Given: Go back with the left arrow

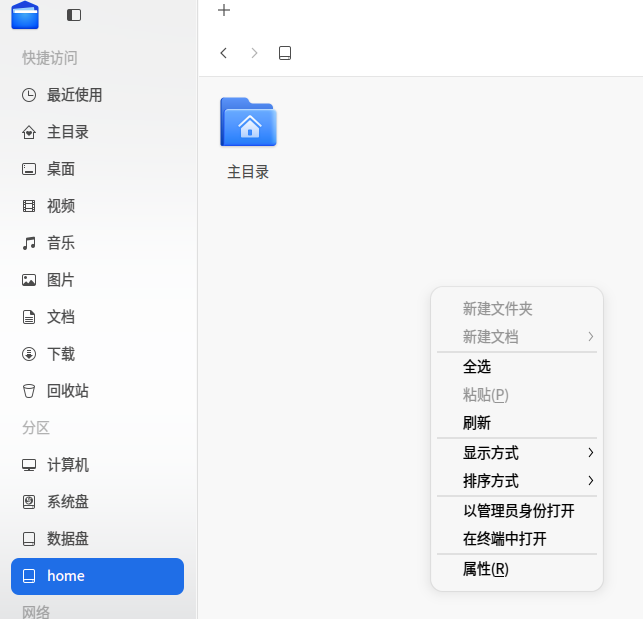Looking at the screenshot, I should [223, 53].
